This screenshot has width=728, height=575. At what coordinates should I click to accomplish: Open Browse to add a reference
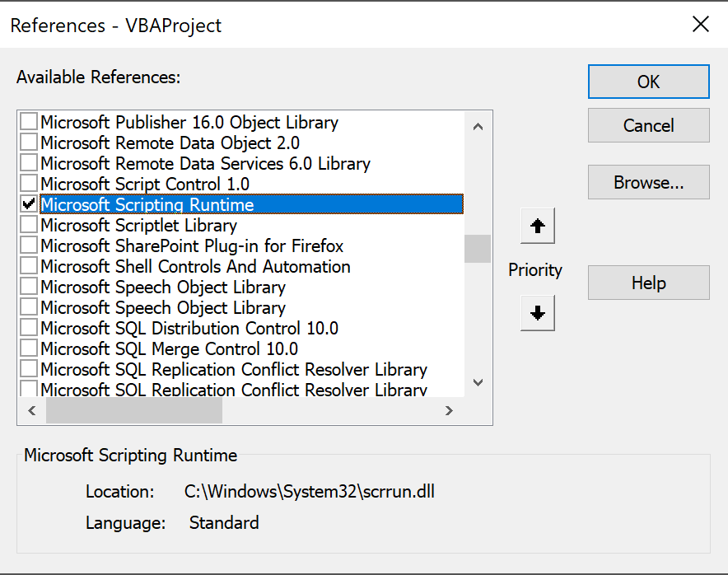click(x=648, y=183)
